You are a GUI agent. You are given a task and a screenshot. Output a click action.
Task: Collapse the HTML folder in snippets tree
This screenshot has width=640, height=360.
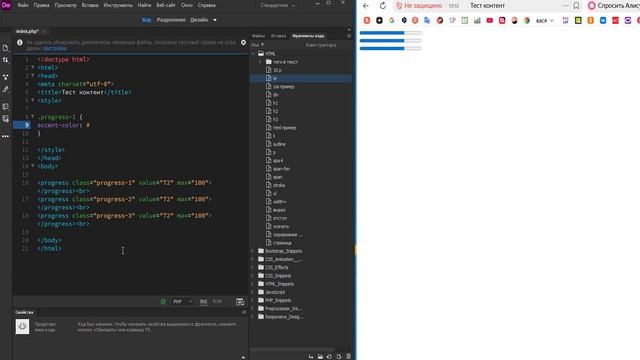253,53
